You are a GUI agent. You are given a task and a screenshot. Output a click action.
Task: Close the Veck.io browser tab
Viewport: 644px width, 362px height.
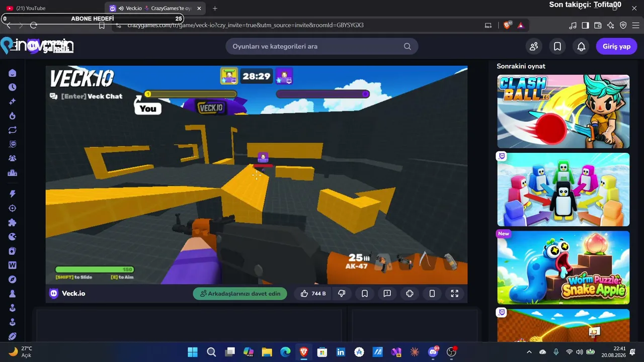click(x=199, y=8)
